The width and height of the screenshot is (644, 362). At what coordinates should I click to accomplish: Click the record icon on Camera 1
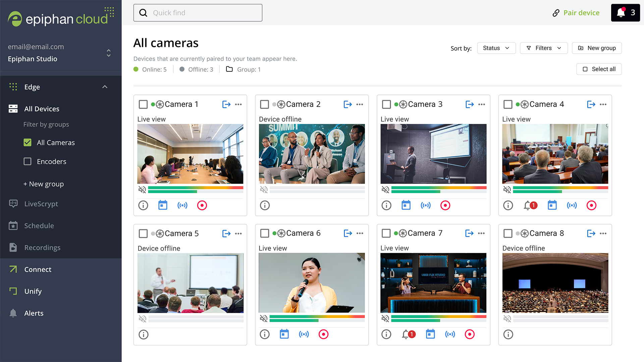coord(202,205)
